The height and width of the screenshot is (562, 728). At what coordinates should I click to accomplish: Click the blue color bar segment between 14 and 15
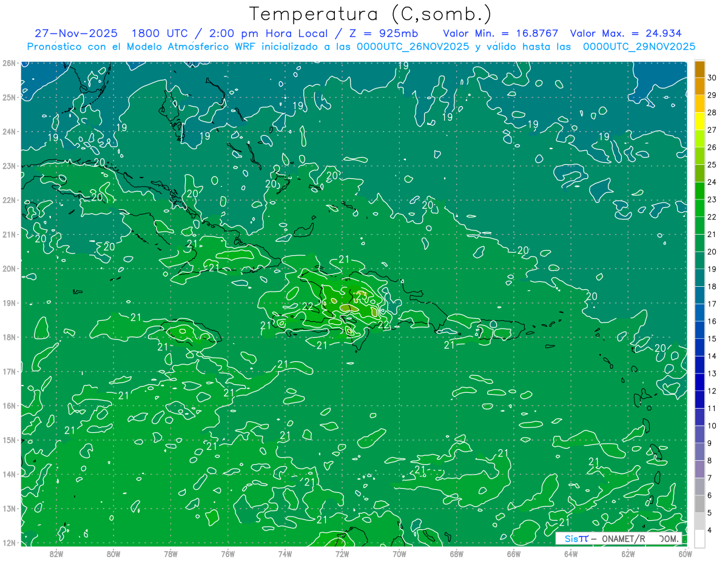point(699,347)
